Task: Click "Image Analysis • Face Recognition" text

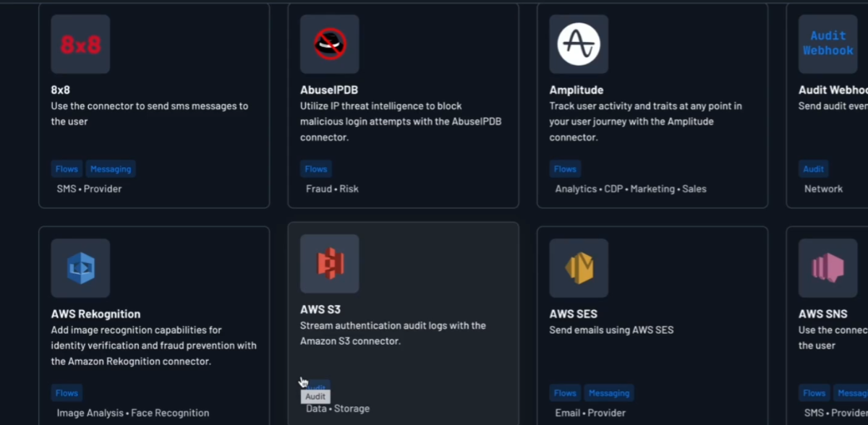Action: [133, 413]
